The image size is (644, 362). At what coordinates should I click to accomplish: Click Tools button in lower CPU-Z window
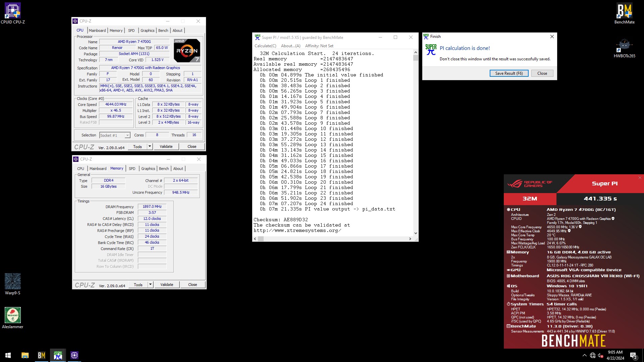[x=138, y=285]
